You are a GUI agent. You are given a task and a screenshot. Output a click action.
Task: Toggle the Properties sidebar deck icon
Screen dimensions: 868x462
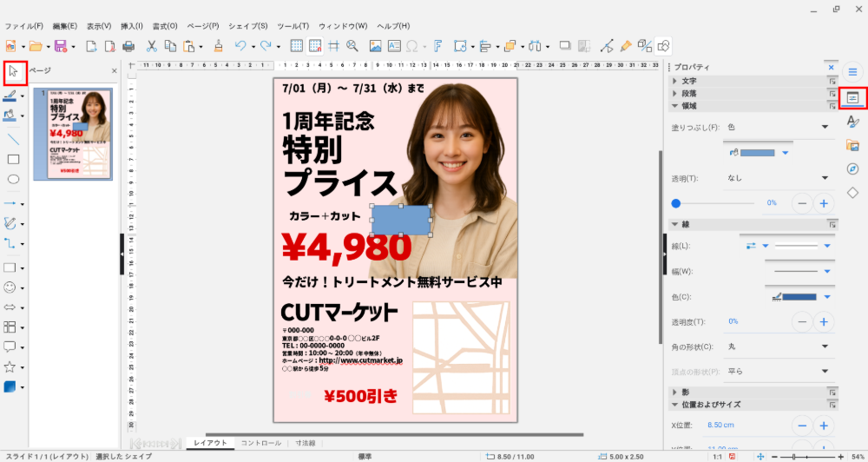click(852, 98)
